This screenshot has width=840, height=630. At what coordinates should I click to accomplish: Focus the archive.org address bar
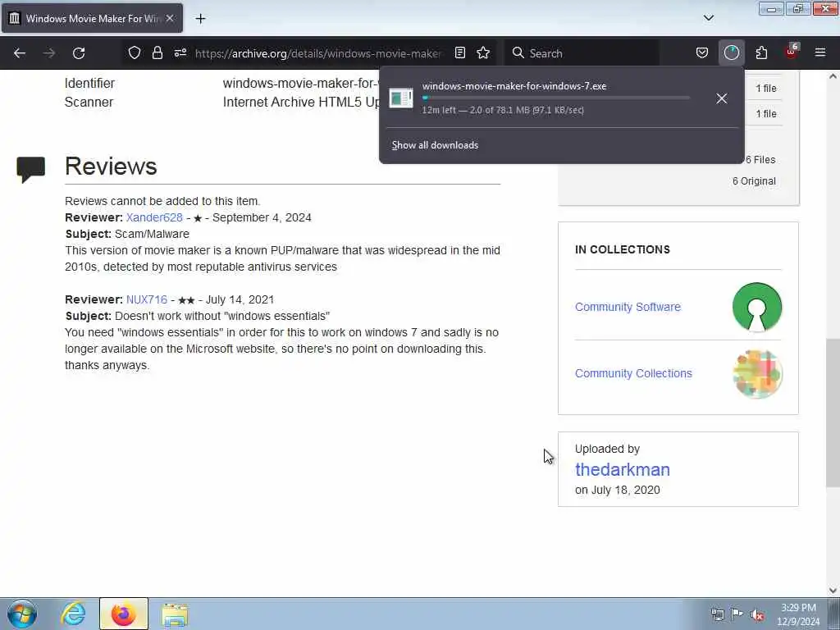click(318, 53)
